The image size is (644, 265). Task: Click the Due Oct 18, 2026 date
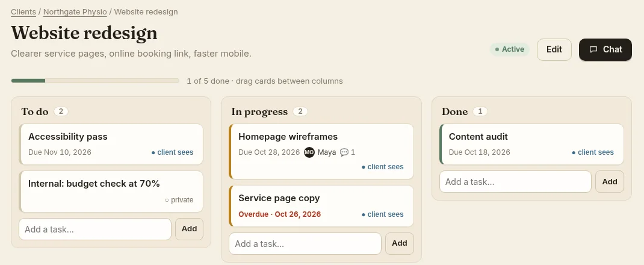click(x=480, y=152)
